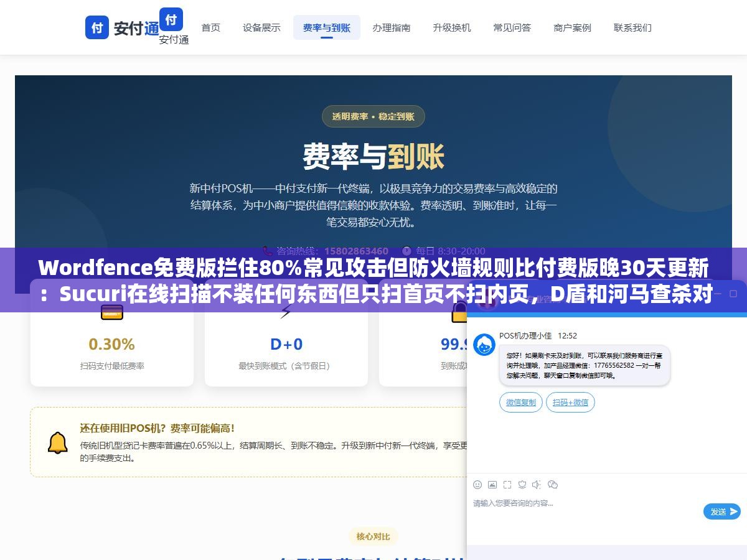Click the 费率与到账 hero heading
The width and height of the screenshot is (747, 560).
pyautogui.click(x=374, y=156)
